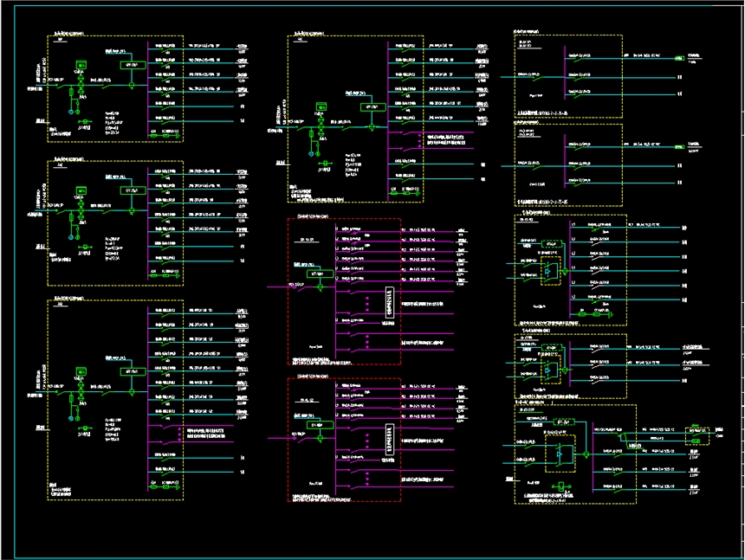Click the magenta vertical busbar in top-left panel
The width and height of the screenshot is (745, 560).
coord(149,87)
